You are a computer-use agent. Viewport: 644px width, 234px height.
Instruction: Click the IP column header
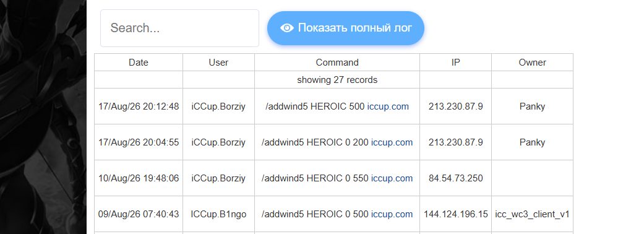point(455,63)
